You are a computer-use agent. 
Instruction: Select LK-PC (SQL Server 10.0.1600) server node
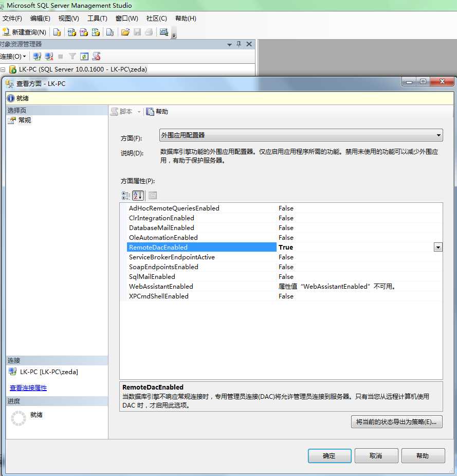coord(83,69)
